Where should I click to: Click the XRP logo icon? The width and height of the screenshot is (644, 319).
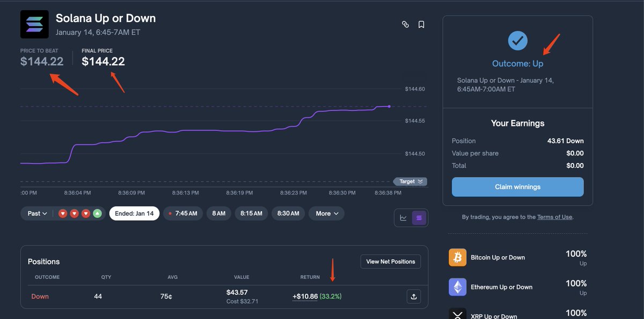458,314
